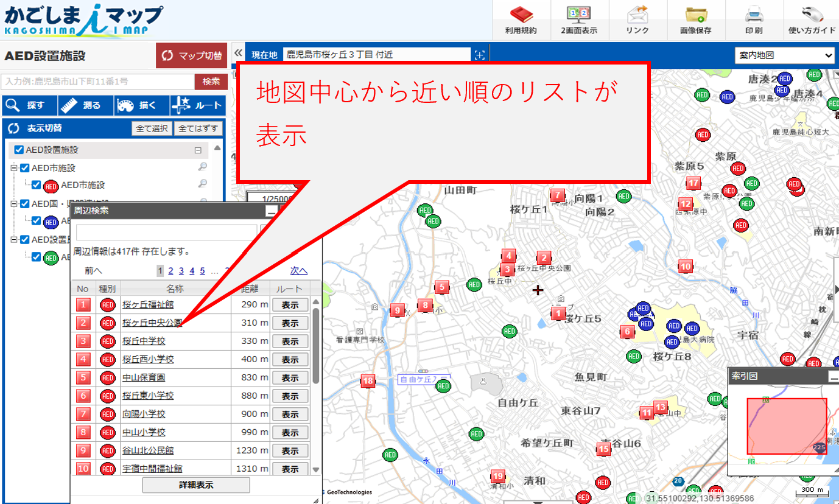The width and height of the screenshot is (839, 504).
Task: Click the 画像保存 folder icon
Action: (x=695, y=15)
